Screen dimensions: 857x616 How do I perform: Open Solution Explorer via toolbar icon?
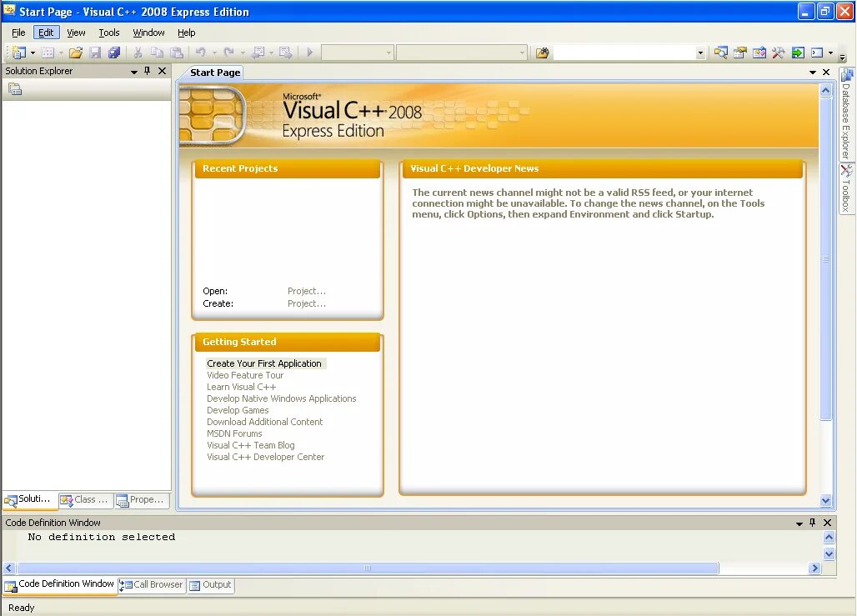[x=721, y=53]
